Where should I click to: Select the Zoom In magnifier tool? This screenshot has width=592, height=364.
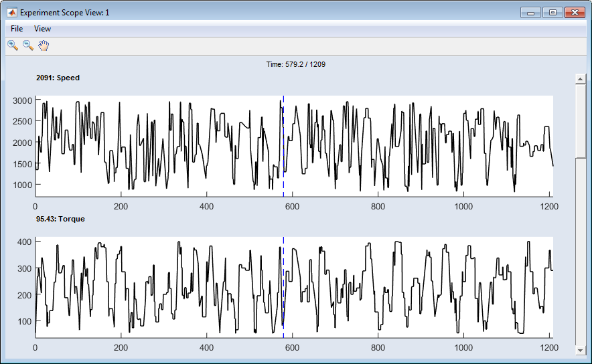(x=12, y=45)
